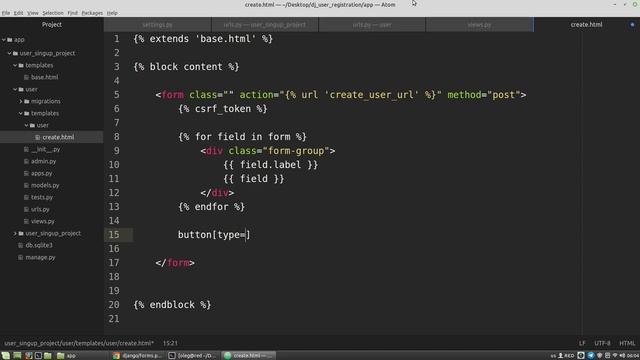Click the manage.py file icon
Viewport: 640px width, 360px height.
(x=20, y=258)
